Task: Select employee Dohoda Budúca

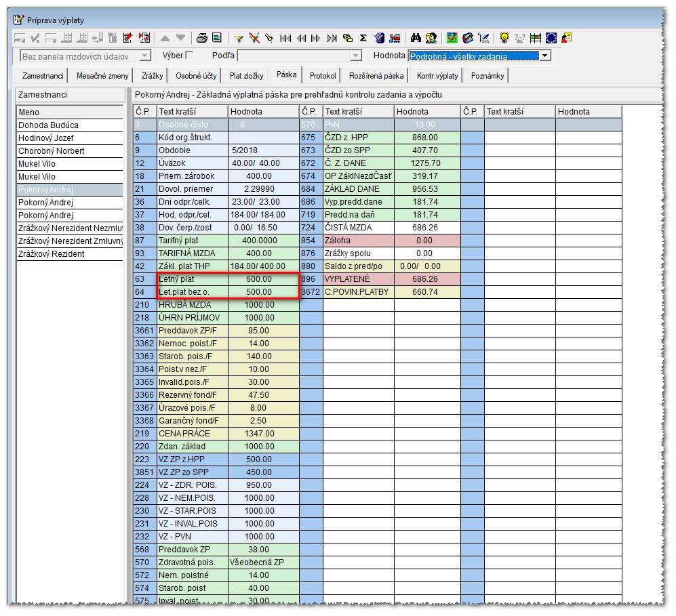Action: (x=70, y=125)
